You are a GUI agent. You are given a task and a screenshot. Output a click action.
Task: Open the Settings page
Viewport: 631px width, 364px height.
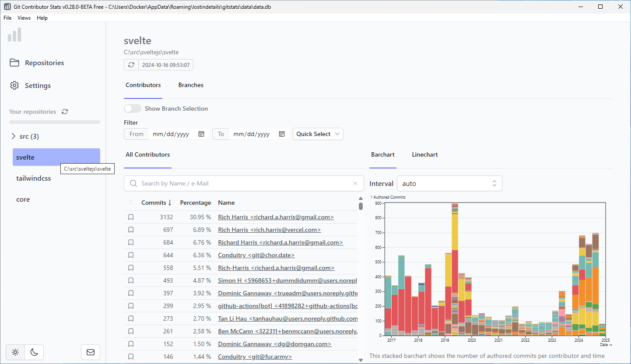click(38, 85)
